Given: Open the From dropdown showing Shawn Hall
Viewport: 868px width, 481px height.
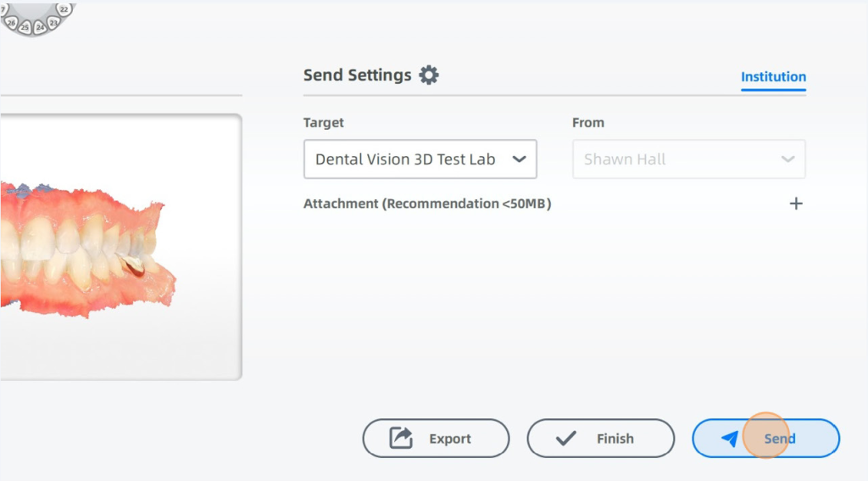Looking at the screenshot, I should (688, 159).
